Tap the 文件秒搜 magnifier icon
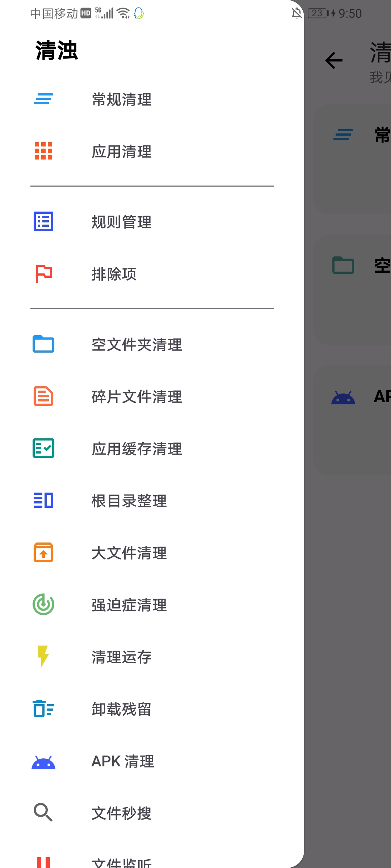Viewport: 391px width, 868px height. tap(43, 813)
